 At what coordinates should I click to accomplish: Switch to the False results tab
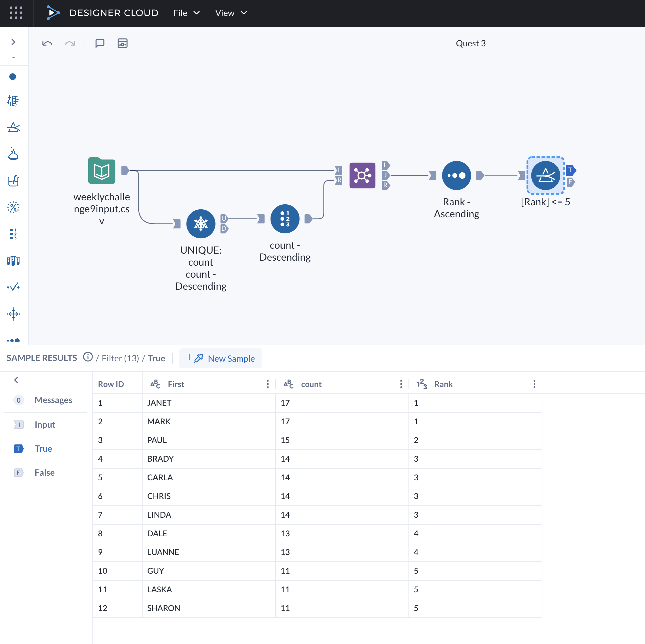click(x=44, y=472)
